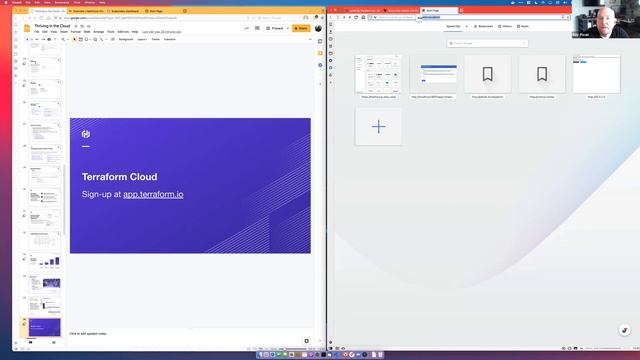Open the Present dropdown arrow
This screenshot has width=640, height=360.
click(288, 28)
